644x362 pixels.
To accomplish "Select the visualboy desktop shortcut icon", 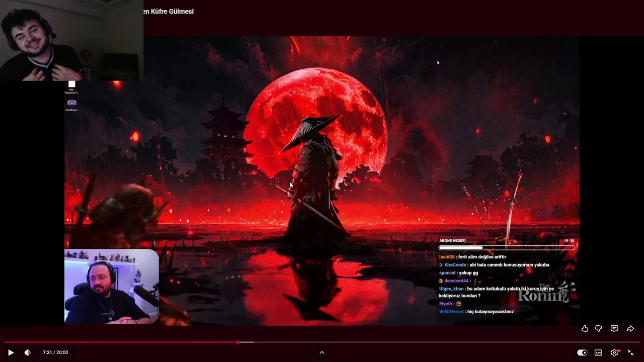I will 71,105.
